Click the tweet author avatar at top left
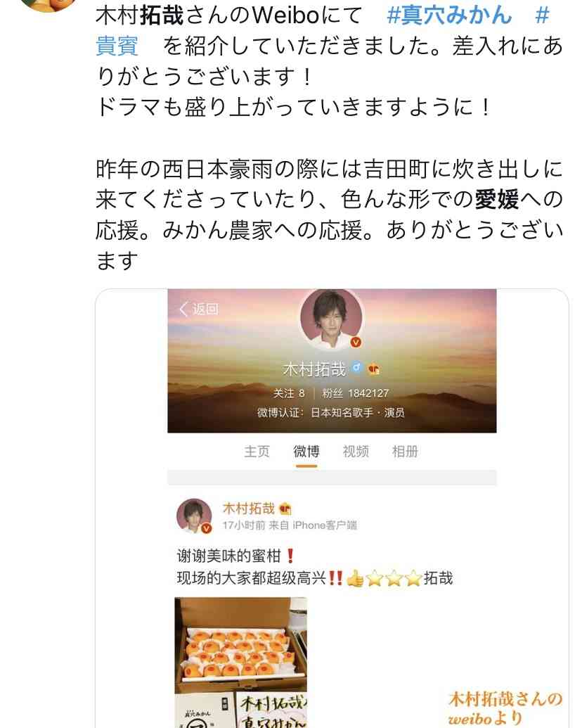582x728 pixels. coord(48,5)
